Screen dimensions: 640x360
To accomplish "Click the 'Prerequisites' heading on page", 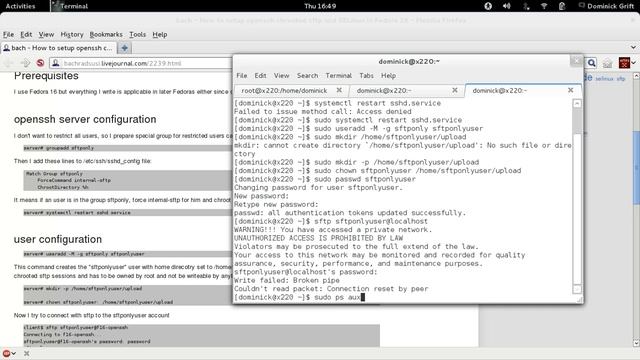I will (46, 76).
